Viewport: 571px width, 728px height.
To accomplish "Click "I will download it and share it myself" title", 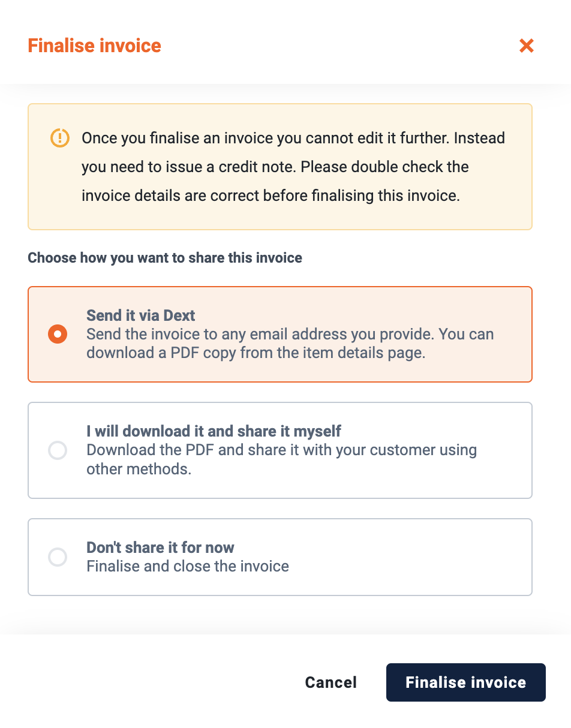I will pos(214,431).
